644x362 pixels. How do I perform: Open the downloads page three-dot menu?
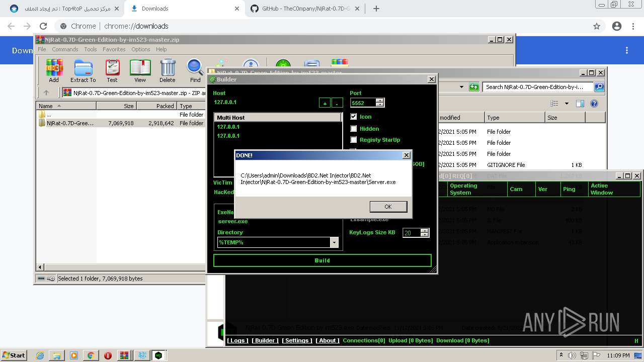(x=627, y=50)
